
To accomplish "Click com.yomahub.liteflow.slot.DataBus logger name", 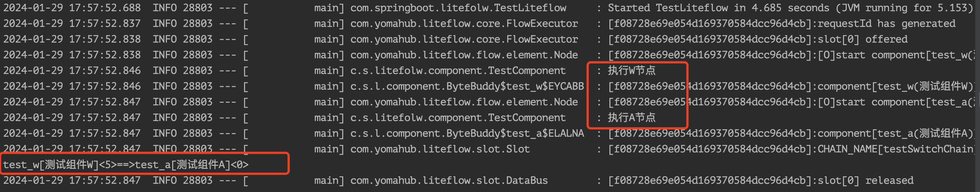I will pyautogui.click(x=449, y=180).
